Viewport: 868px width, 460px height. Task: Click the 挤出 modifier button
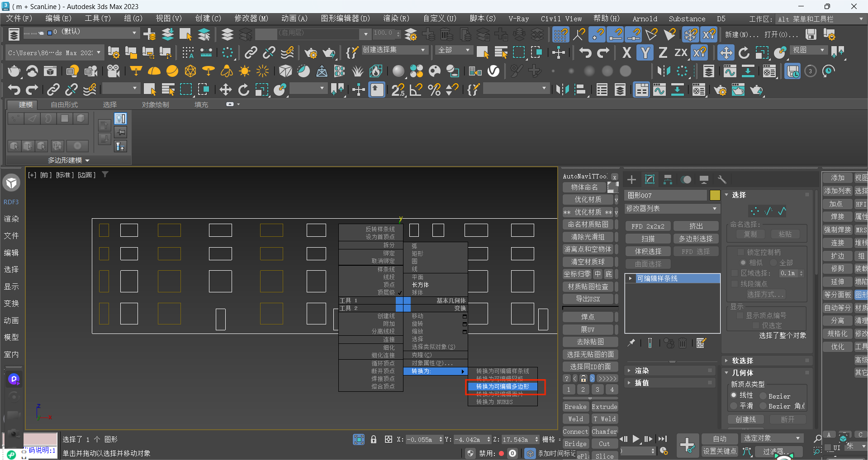(x=696, y=226)
